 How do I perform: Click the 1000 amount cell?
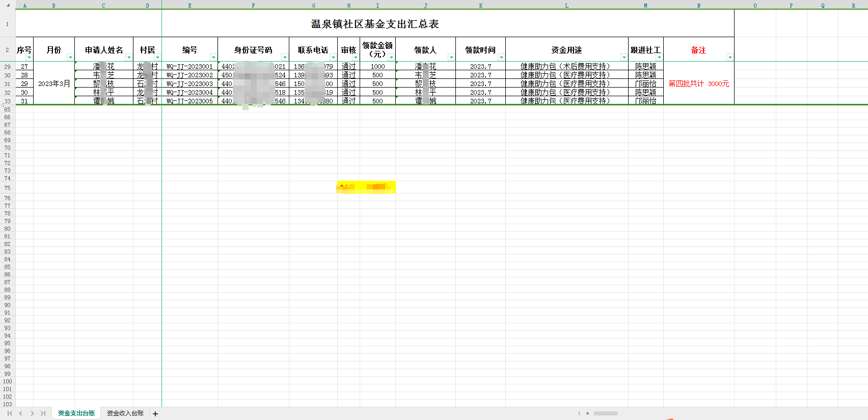coord(377,67)
